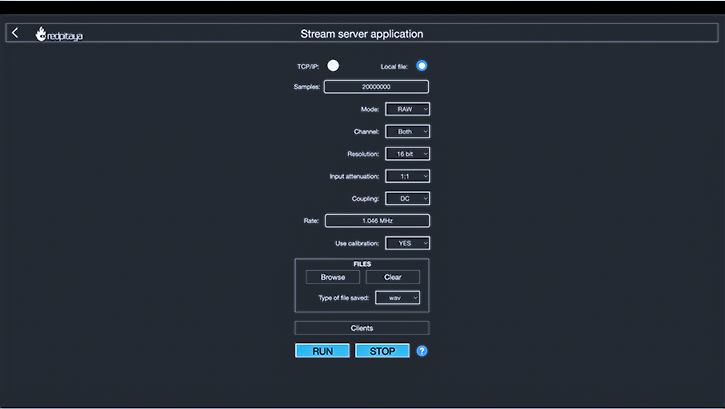Open the Mode dropdown showing RAW
This screenshot has width=725, height=409.
click(407, 109)
